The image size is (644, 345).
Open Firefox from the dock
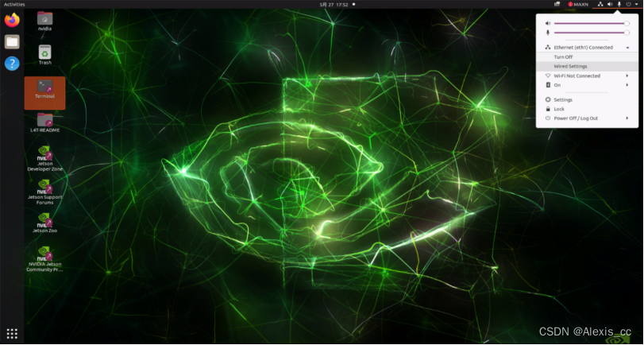[12, 20]
